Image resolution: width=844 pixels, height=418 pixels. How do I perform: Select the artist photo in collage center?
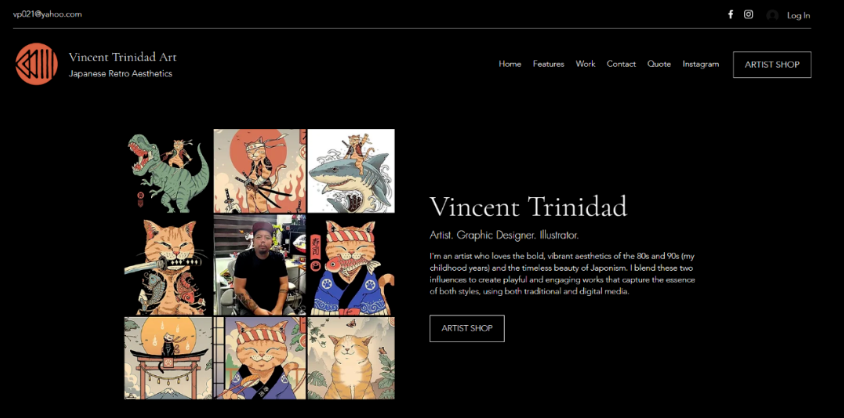point(260,265)
